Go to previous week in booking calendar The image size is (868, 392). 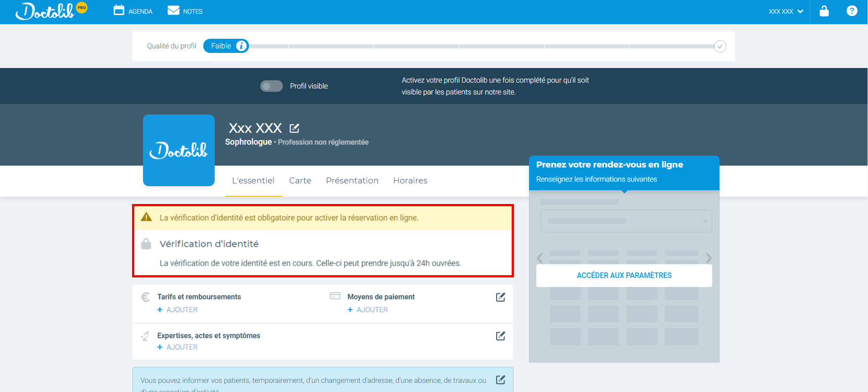pyautogui.click(x=540, y=258)
